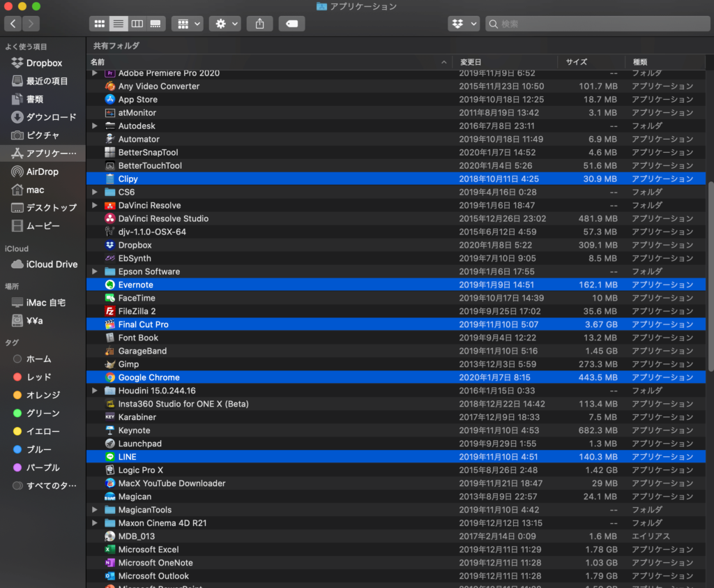Screen dimensions: 714x588
Task: Select the Evernote app icon
Action: pos(109,285)
